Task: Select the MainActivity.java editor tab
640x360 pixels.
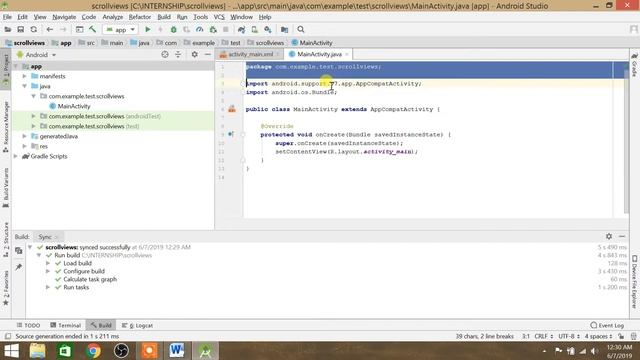Action: (x=319, y=54)
